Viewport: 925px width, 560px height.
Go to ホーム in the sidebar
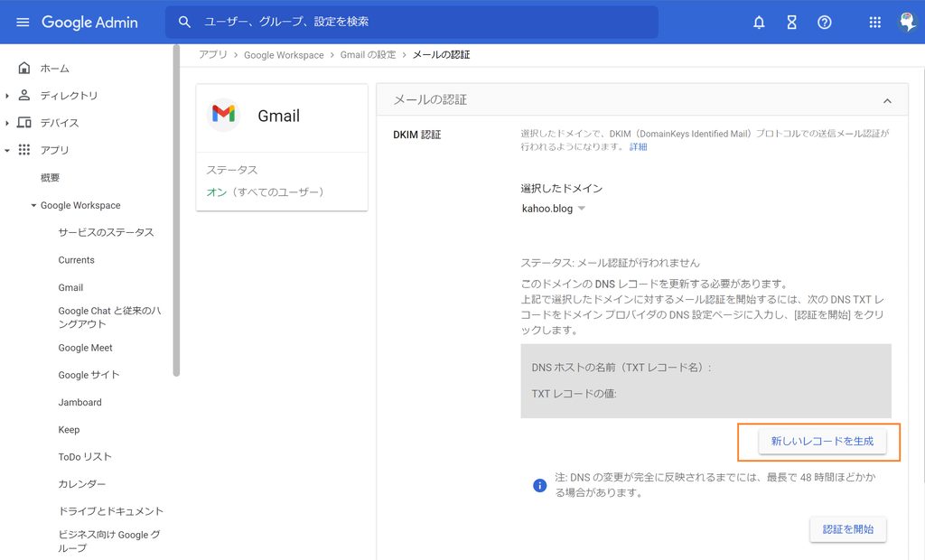point(55,69)
